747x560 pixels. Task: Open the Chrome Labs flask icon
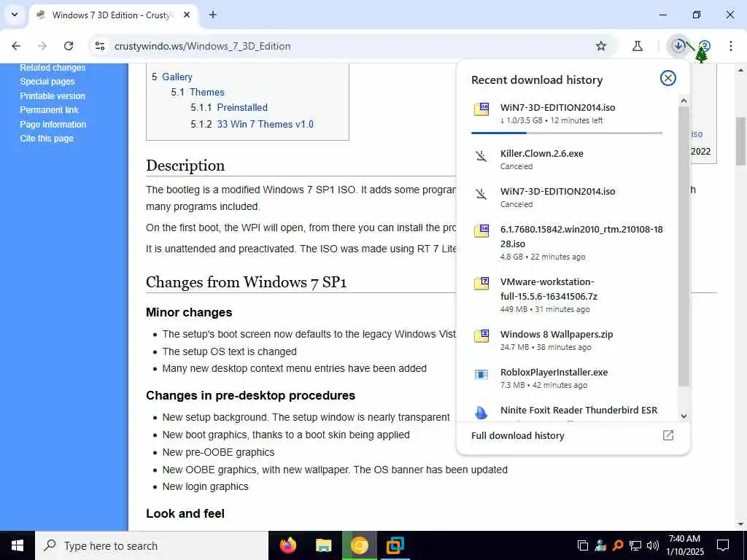coord(638,46)
